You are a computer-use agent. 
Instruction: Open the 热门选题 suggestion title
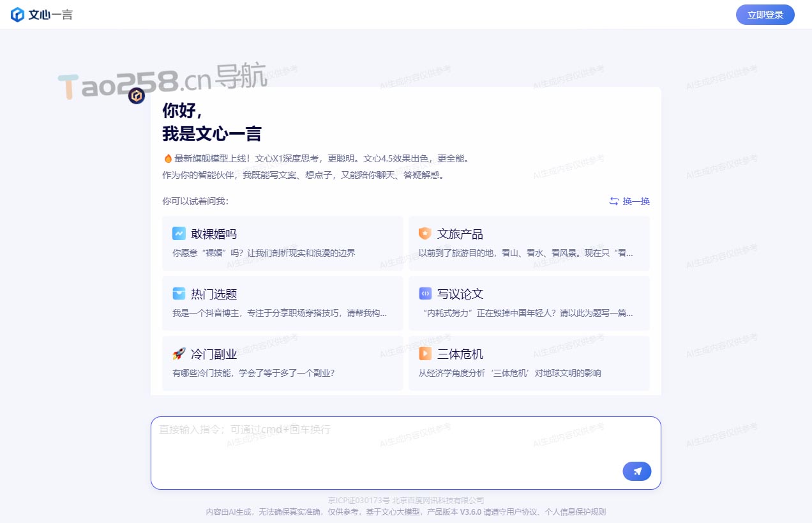pyautogui.click(x=214, y=294)
